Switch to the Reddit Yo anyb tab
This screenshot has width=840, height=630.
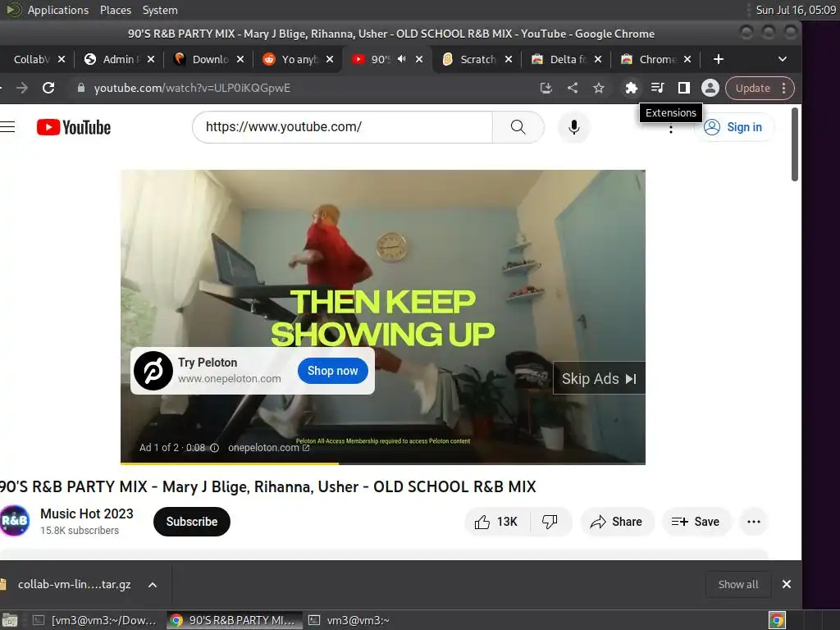coord(292,59)
